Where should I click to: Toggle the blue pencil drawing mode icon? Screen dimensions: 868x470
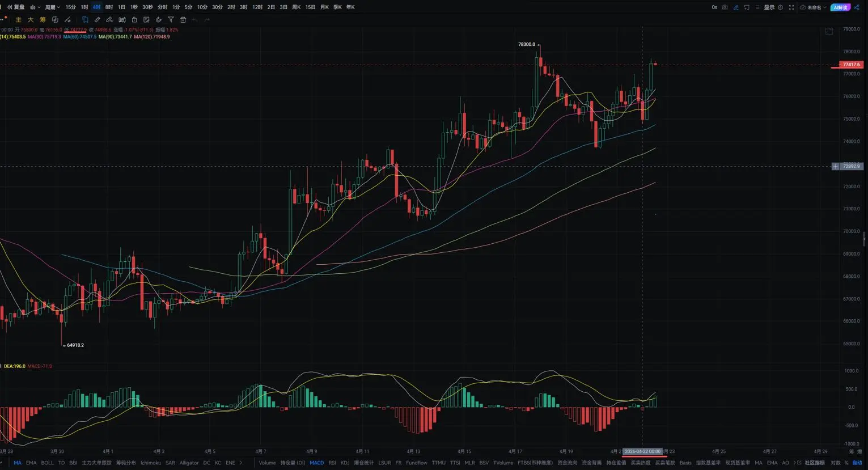736,7
